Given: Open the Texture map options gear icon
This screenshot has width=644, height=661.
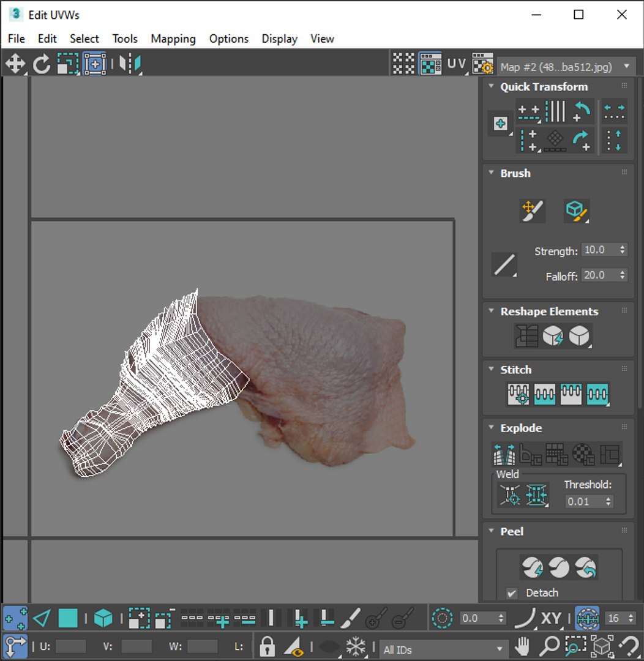Looking at the screenshot, I should (482, 64).
